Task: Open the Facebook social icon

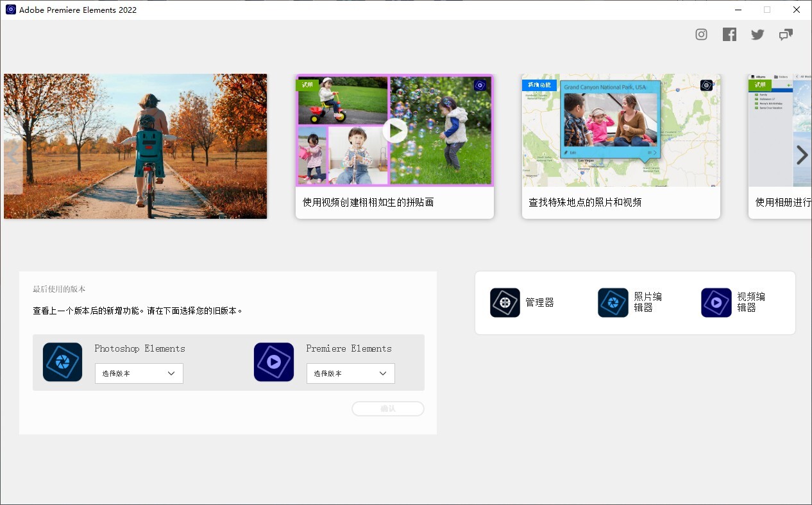Action: [x=729, y=35]
